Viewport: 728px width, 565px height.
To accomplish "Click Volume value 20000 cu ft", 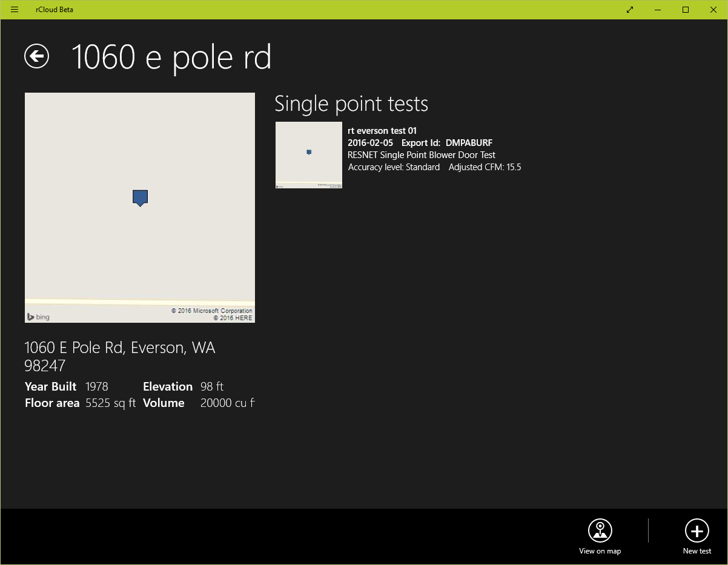I will tap(228, 403).
